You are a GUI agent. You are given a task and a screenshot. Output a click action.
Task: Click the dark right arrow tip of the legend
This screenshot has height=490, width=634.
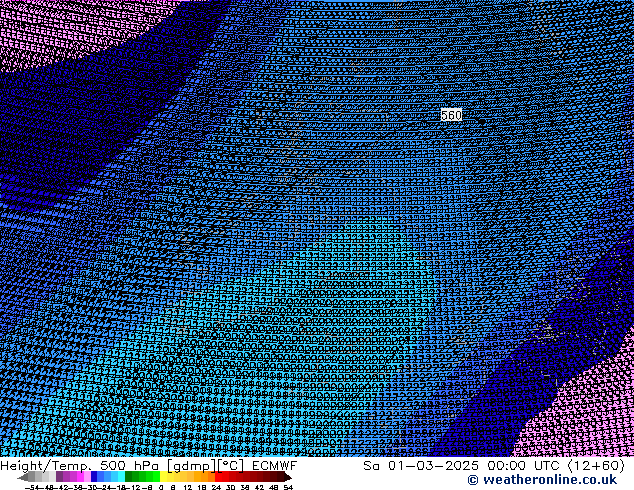coord(288,478)
